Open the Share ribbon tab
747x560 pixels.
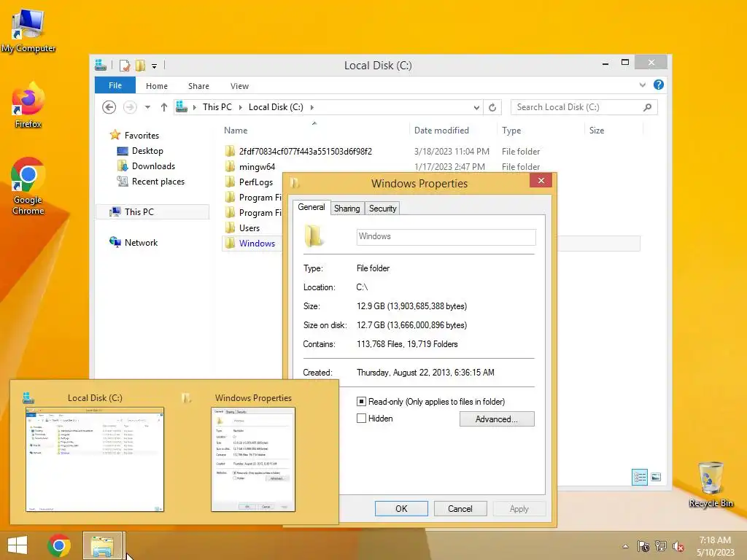[x=198, y=86]
